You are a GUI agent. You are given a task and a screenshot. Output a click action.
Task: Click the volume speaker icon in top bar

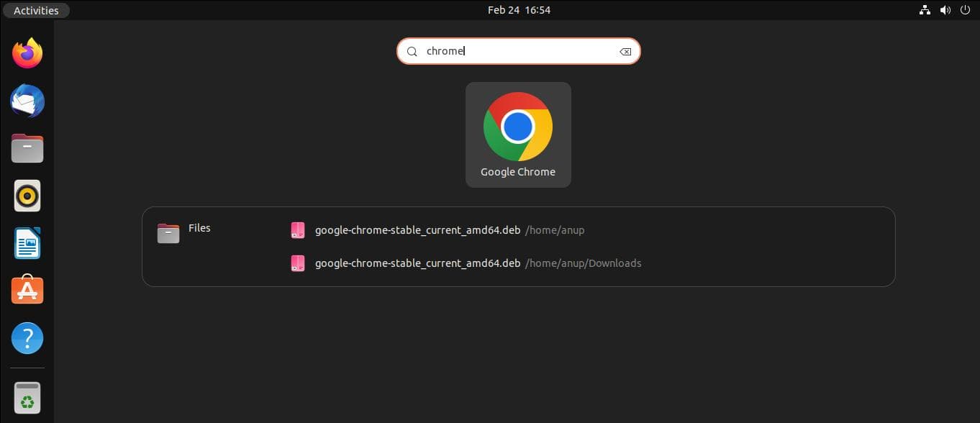(x=945, y=10)
